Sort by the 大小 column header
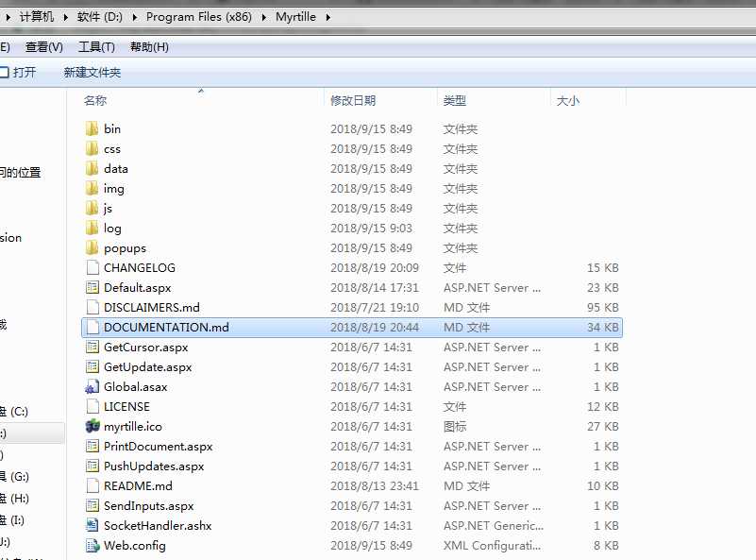 568,100
